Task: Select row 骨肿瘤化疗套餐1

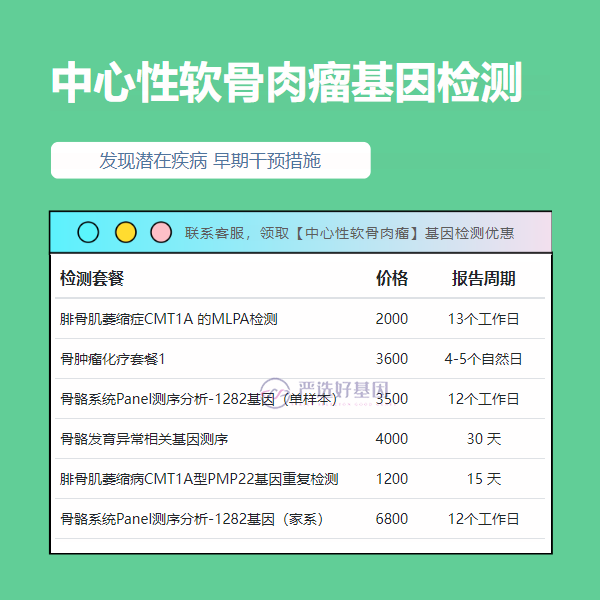Action: tap(300, 359)
